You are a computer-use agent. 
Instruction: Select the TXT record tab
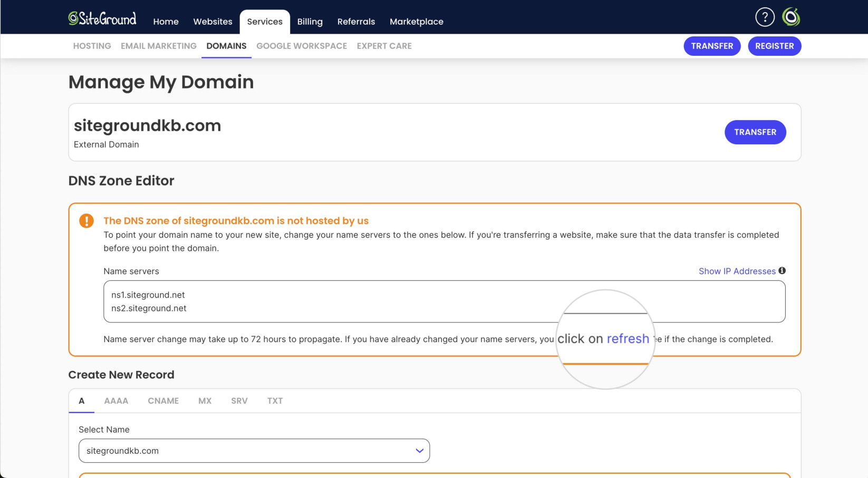[275, 401]
